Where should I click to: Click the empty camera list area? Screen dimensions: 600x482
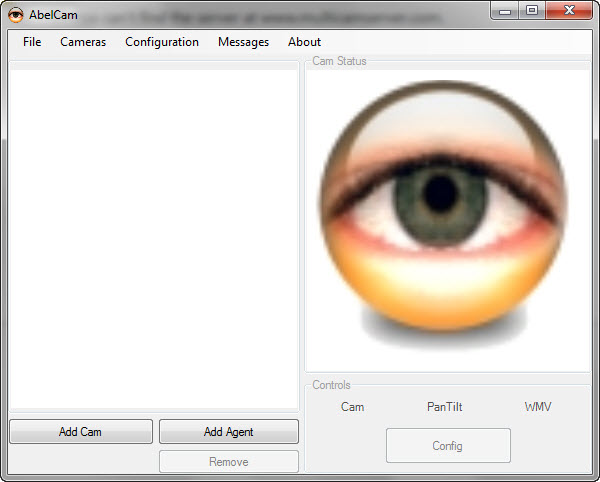click(154, 239)
